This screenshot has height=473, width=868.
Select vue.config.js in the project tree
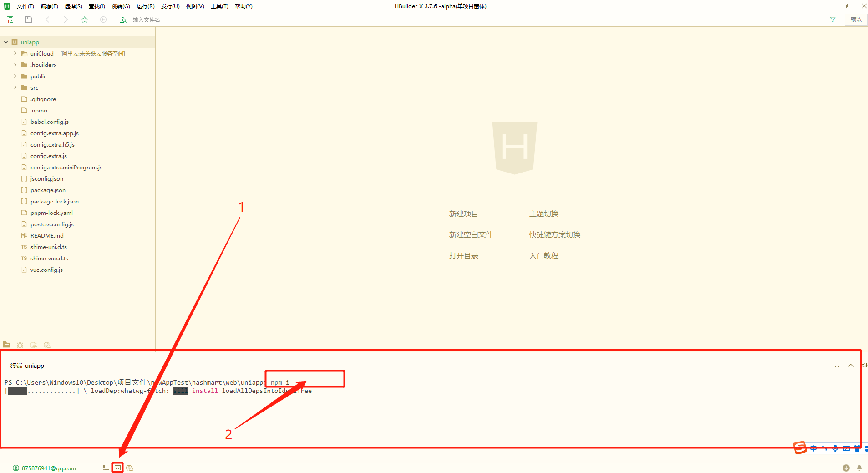pyautogui.click(x=46, y=270)
